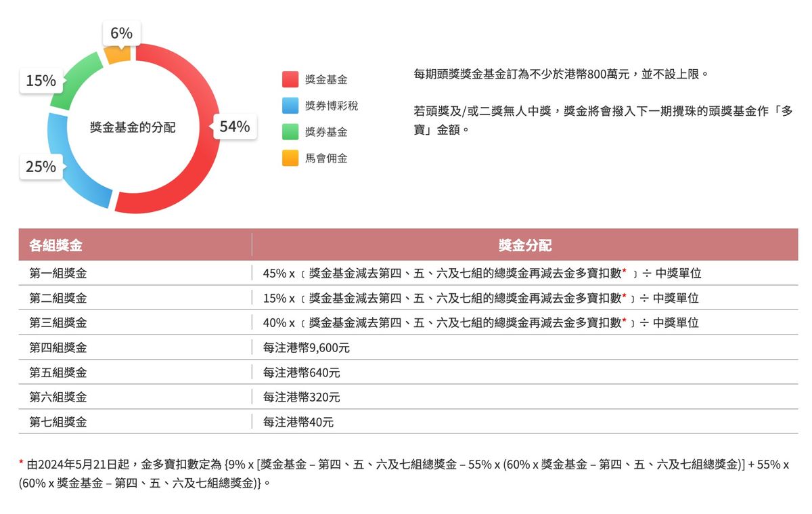Select the row label 第二組獎金

(x=58, y=298)
